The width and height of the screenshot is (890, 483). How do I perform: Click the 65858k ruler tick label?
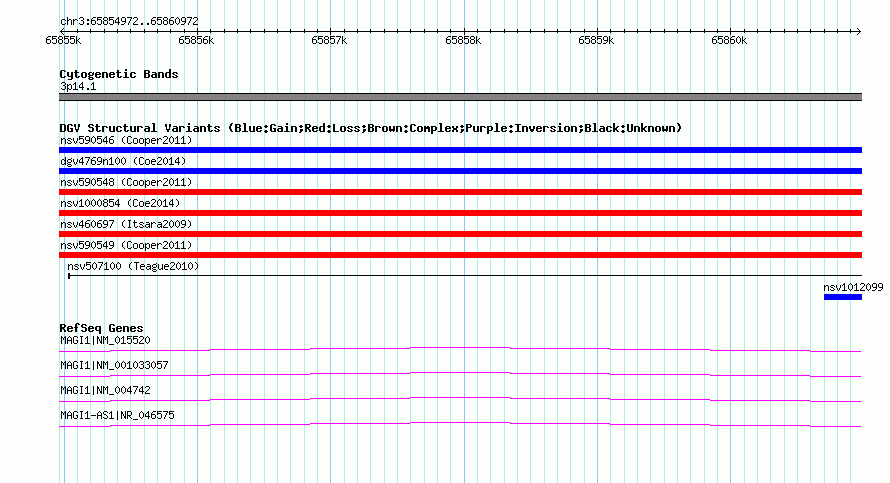[x=463, y=40]
